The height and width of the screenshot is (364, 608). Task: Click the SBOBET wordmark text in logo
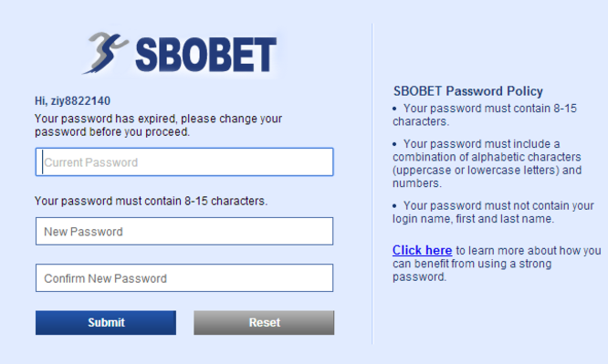click(206, 55)
